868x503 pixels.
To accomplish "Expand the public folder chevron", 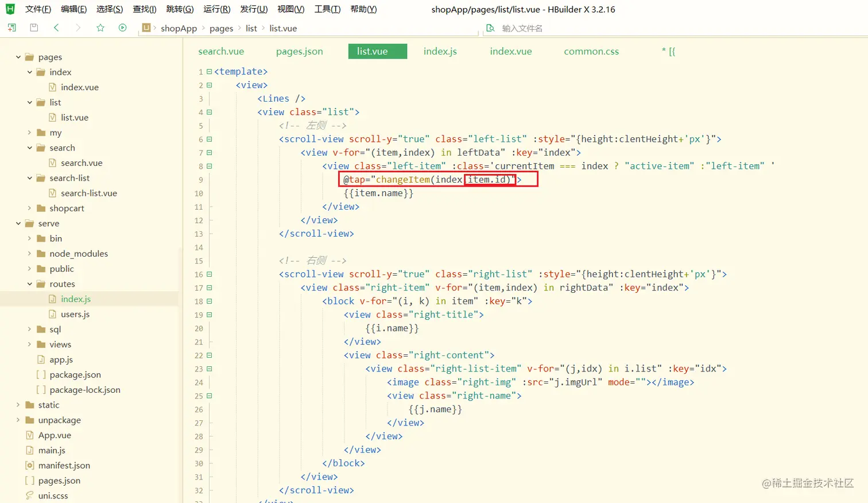I will click(30, 269).
